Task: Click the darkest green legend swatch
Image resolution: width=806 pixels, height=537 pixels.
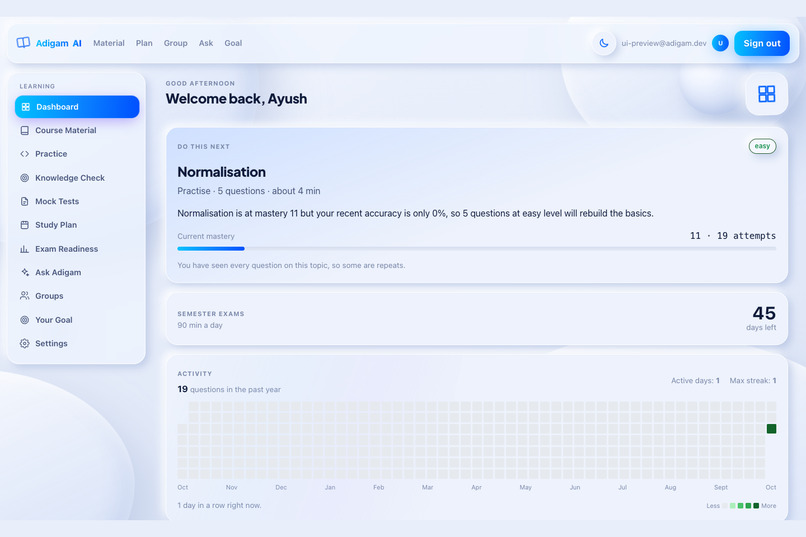Action: click(756, 506)
